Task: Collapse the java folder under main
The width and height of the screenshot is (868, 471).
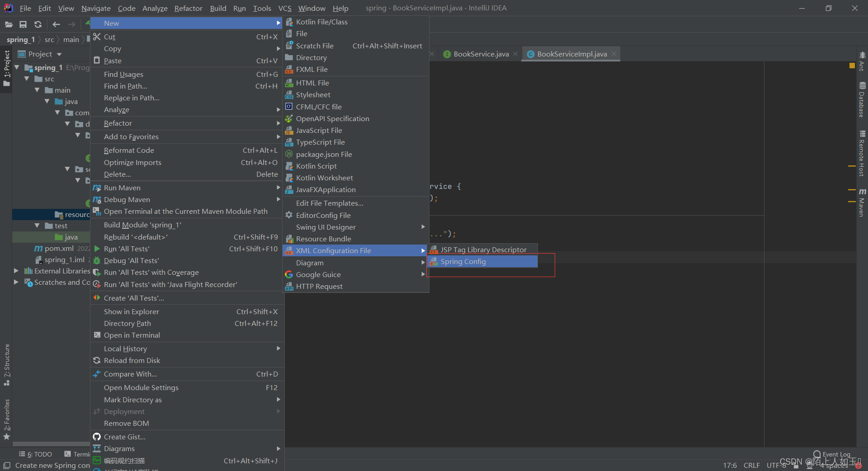Action: [x=47, y=101]
